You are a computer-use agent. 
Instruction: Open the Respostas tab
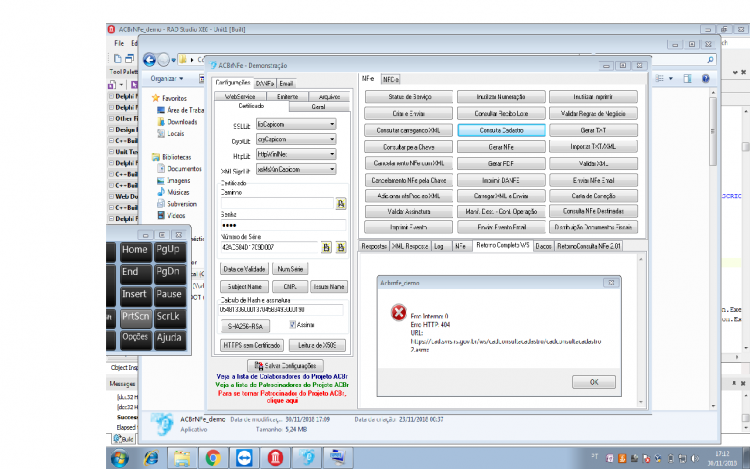click(374, 246)
